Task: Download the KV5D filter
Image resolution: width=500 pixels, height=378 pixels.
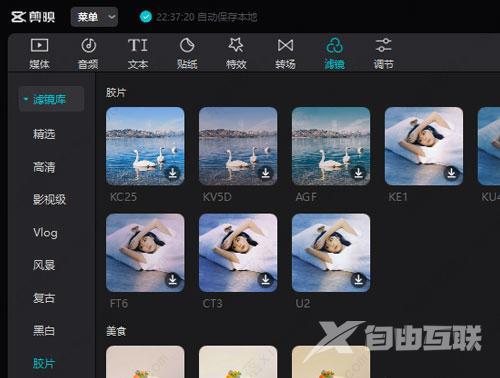Action: pyautogui.click(x=265, y=173)
